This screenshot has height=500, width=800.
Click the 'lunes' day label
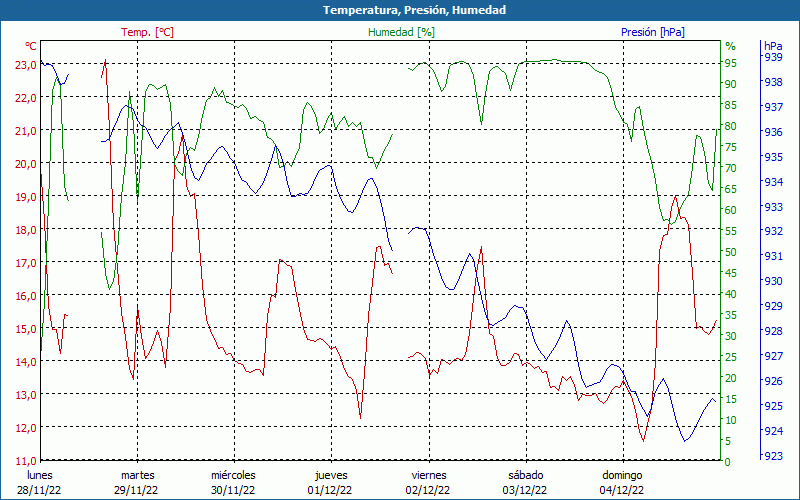[39, 475]
